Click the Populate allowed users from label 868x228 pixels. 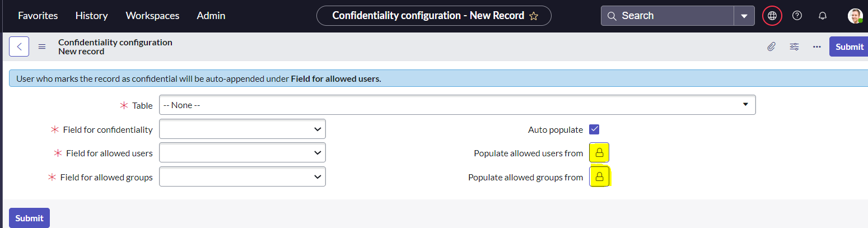coord(528,153)
